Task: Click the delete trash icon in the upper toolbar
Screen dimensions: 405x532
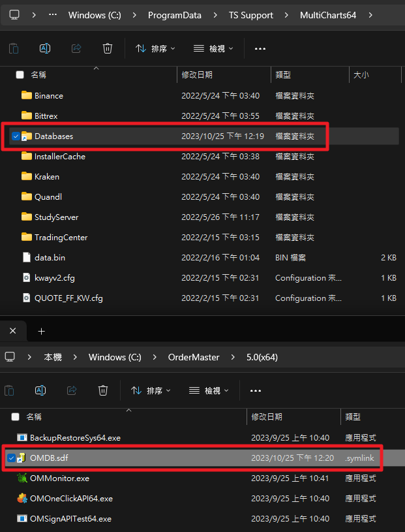Action: pyautogui.click(x=108, y=48)
